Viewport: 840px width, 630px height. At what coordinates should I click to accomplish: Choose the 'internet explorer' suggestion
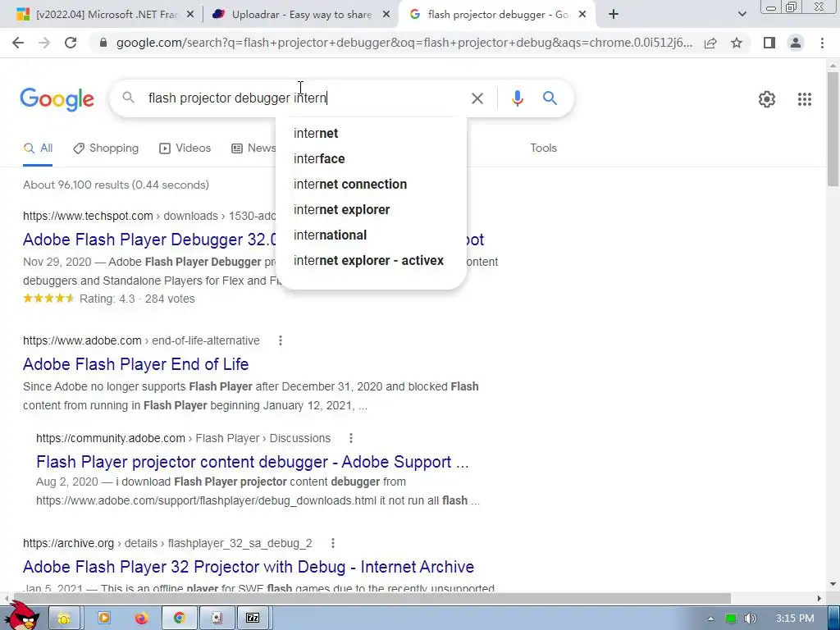click(x=341, y=209)
